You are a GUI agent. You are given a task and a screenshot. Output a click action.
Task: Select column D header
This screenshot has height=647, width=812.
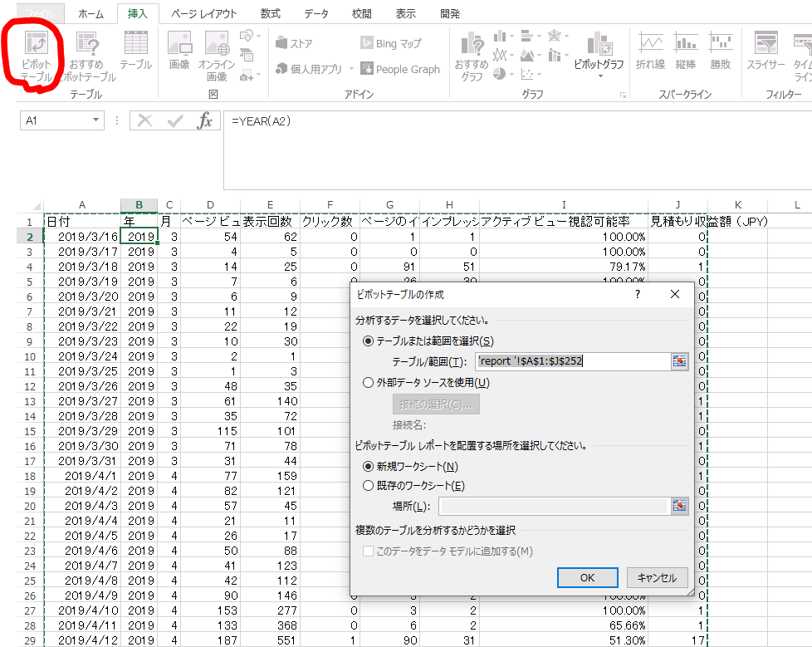(210, 205)
